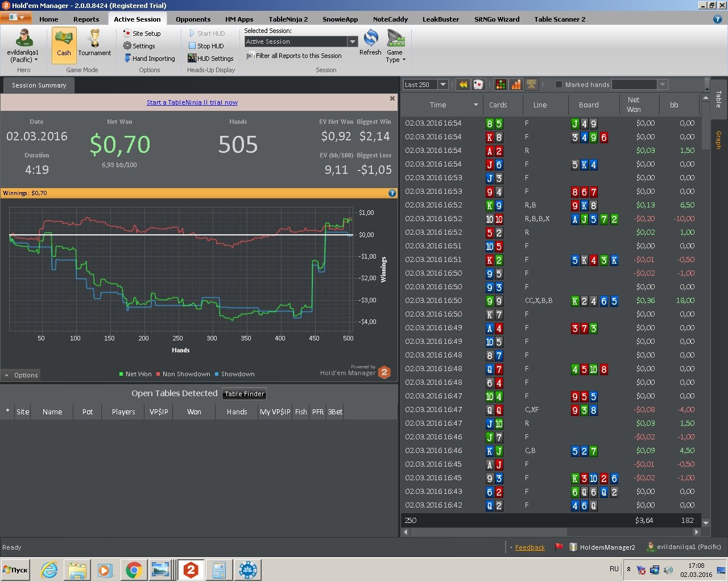Click the Windows Start button
Image resolution: width=728 pixels, height=582 pixels.
[x=15, y=569]
